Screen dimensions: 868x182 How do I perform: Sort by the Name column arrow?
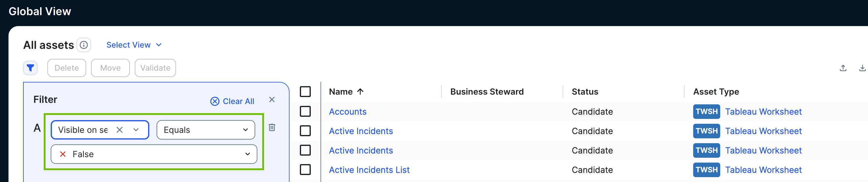click(360, 92)
